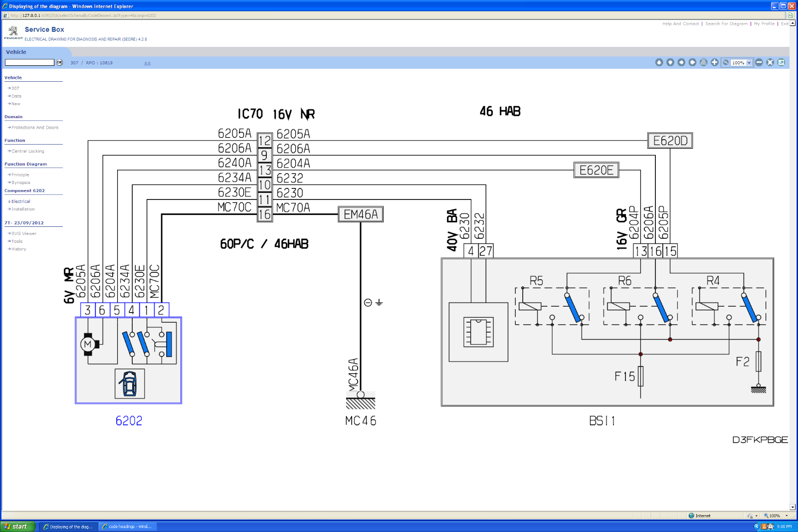Click the R5 relay label

point(536,281)
